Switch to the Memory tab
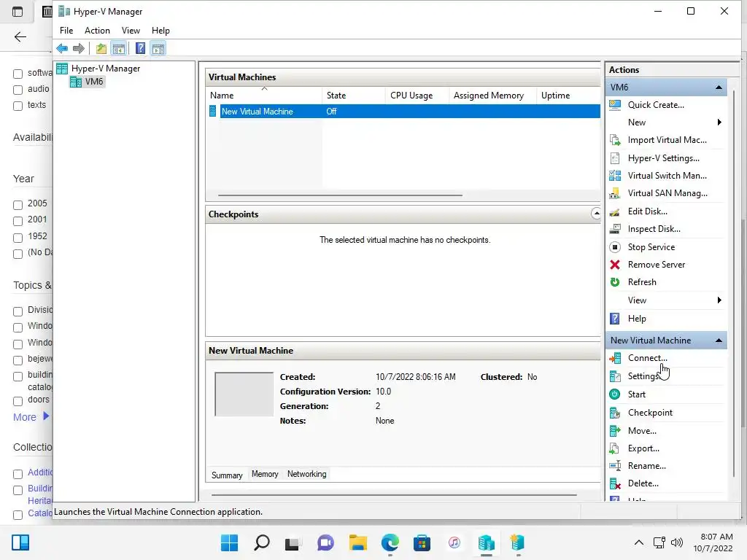This screenshot has height=560, width=747. click(x=265, y=474)
